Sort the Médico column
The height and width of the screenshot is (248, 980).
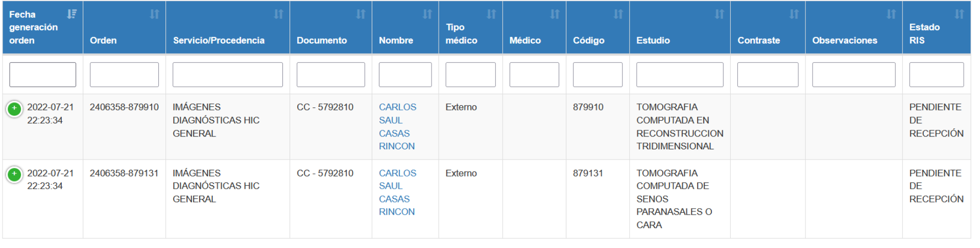555,14
